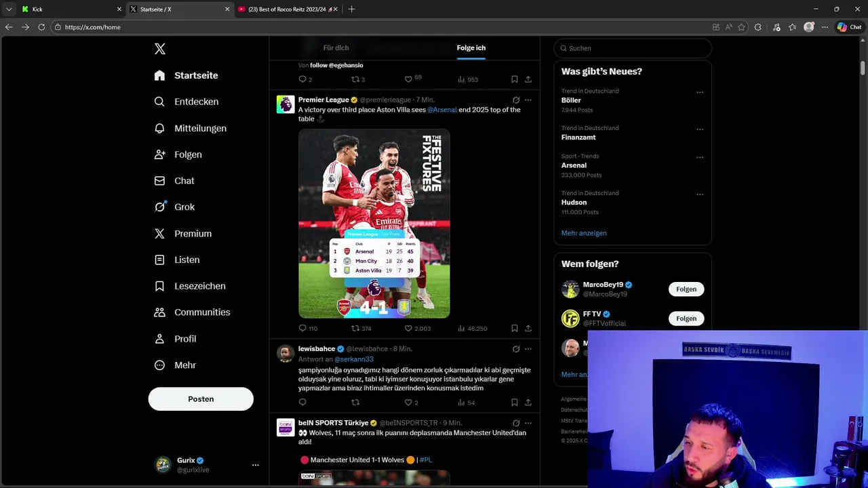This screenshot has height=488, width=868.
Task: Go back in browser history
Action: (9, 27)
